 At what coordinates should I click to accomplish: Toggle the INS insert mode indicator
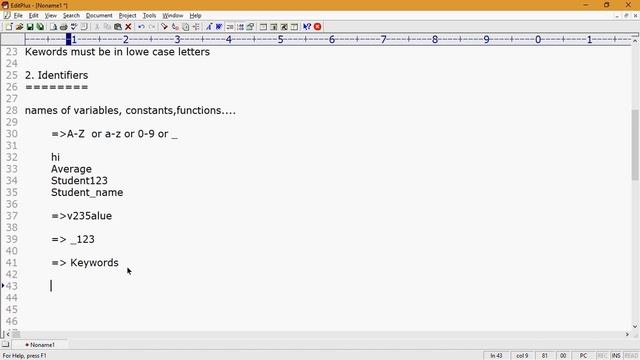(616, 356)
